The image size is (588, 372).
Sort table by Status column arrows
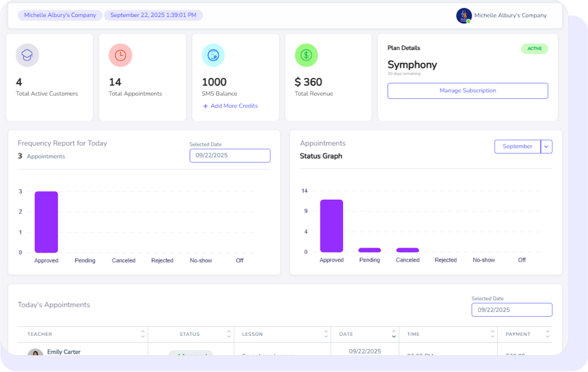coord(229,334)
